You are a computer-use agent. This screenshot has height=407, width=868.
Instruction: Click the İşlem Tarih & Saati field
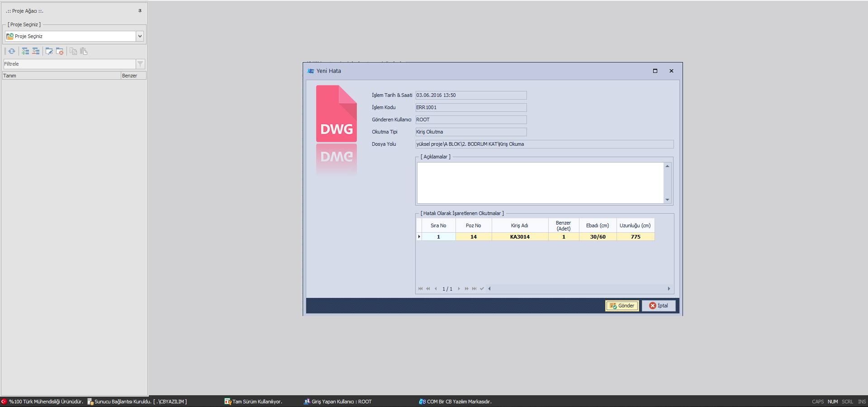471,95
